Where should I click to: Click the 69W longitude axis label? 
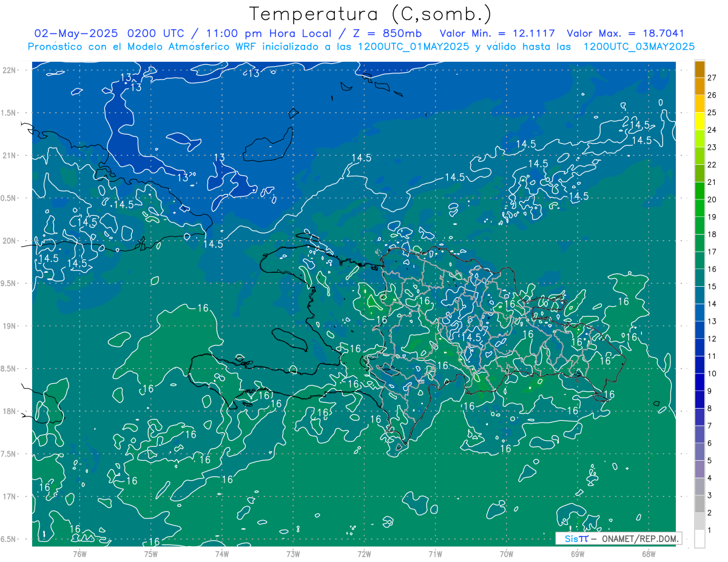click(577, 554)
